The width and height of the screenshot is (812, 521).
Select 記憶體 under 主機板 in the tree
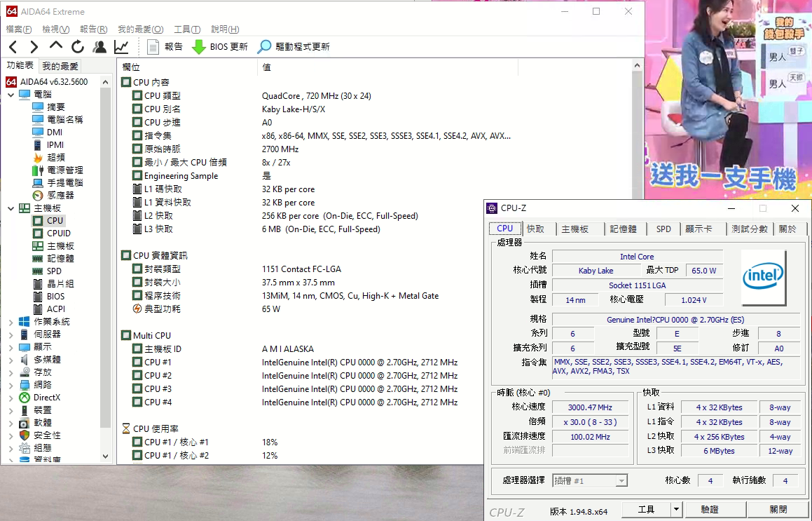coord(60,258)
